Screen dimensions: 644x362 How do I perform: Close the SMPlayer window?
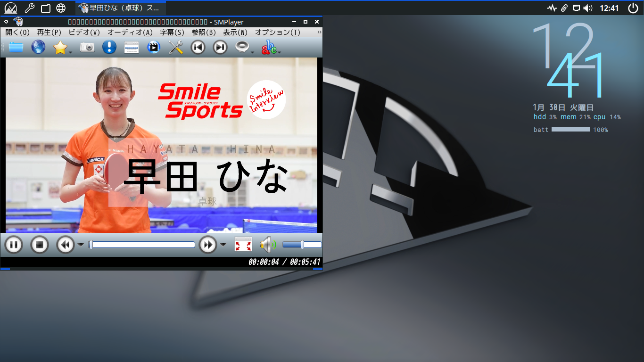coord(317,22)
